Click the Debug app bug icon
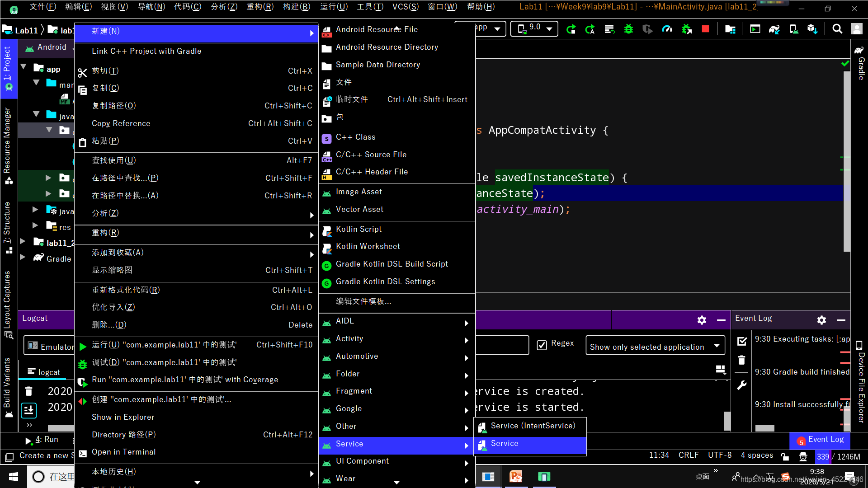This screenshot has height=488, width=868. point(628,29)
